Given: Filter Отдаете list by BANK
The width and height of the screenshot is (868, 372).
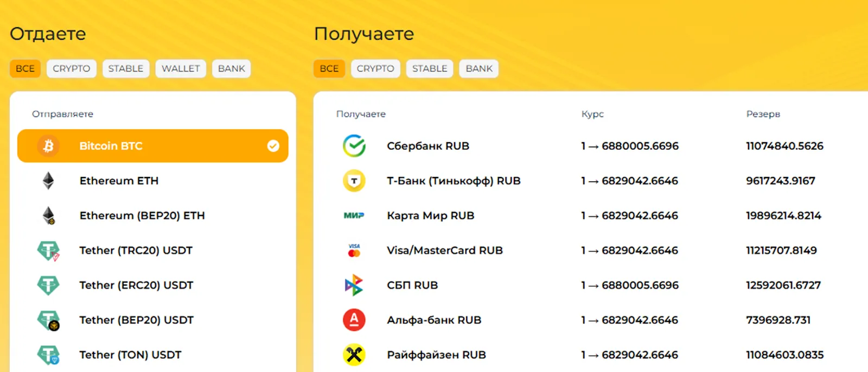Looking at the screenshot, I should 232,68.
